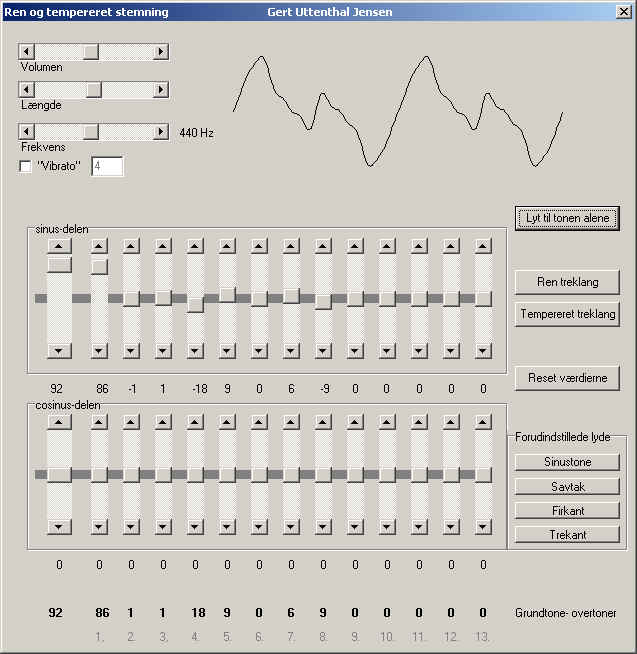Click the Frekvens slider thumb

tap(91, 131)
